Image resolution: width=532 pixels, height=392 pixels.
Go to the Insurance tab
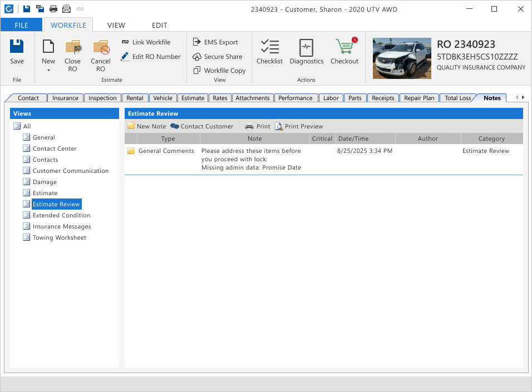coord(65,98)
